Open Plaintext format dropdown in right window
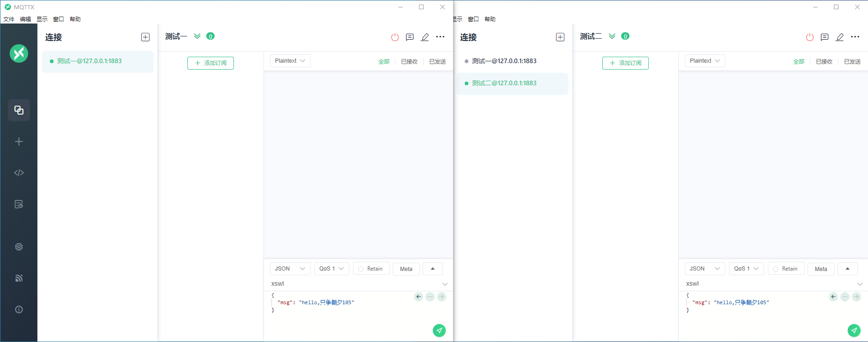The image size is (868, 342). point(705,61)
